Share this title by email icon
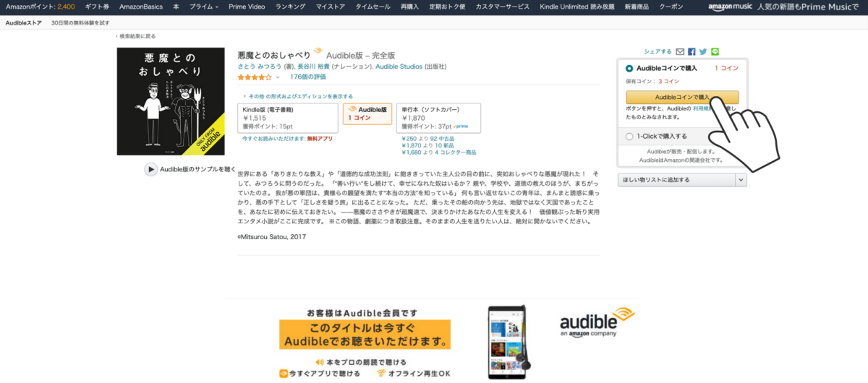This screenshot has height=383, width=868. click(680, 52)
